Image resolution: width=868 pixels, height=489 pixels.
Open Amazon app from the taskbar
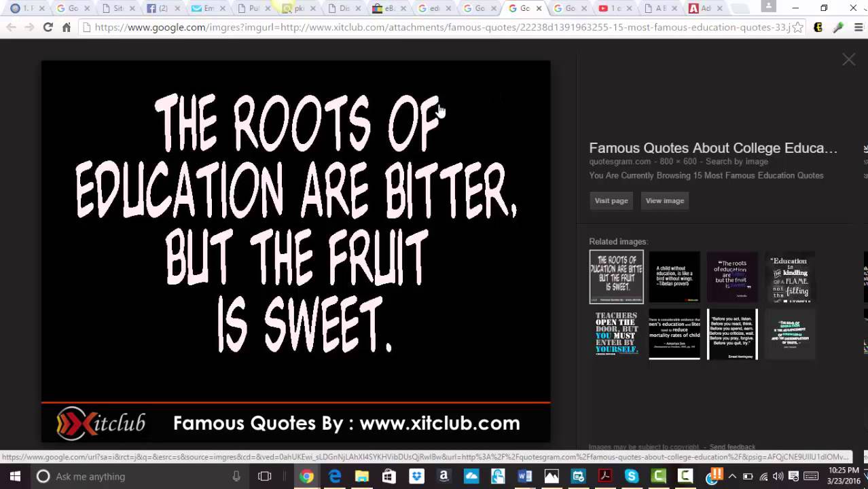tap(444, 476)
